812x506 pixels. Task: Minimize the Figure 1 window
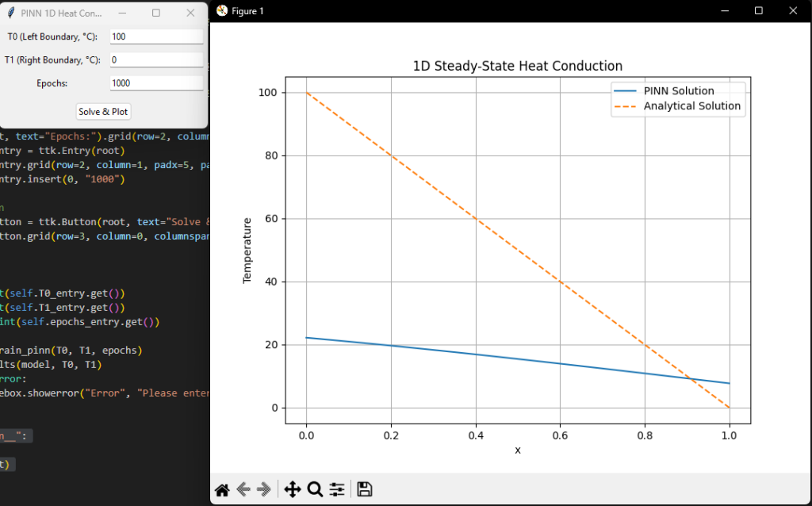(723, 10)
